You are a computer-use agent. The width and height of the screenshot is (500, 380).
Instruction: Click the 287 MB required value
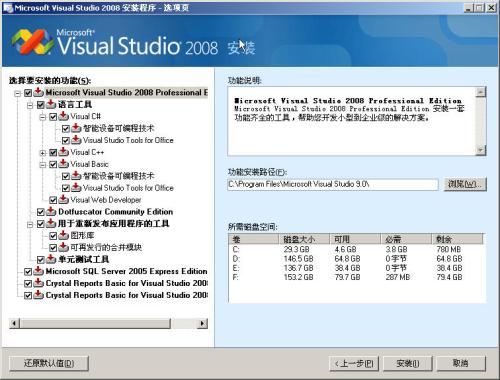(398, 277)
